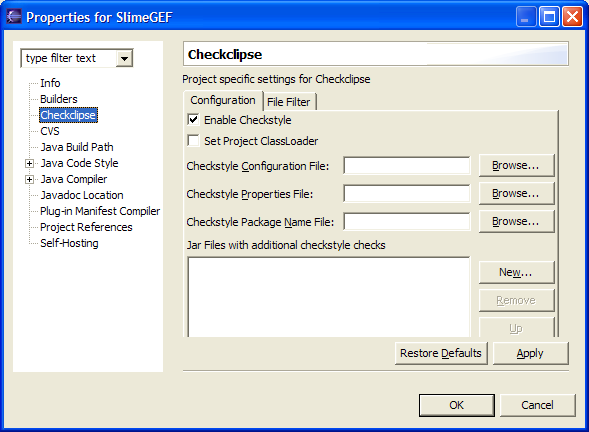Image resolution: width=589 pixels, height=432 pixels.
Task: Open the Plug-in Manifest Compiler page
Action: click(100, 211)
